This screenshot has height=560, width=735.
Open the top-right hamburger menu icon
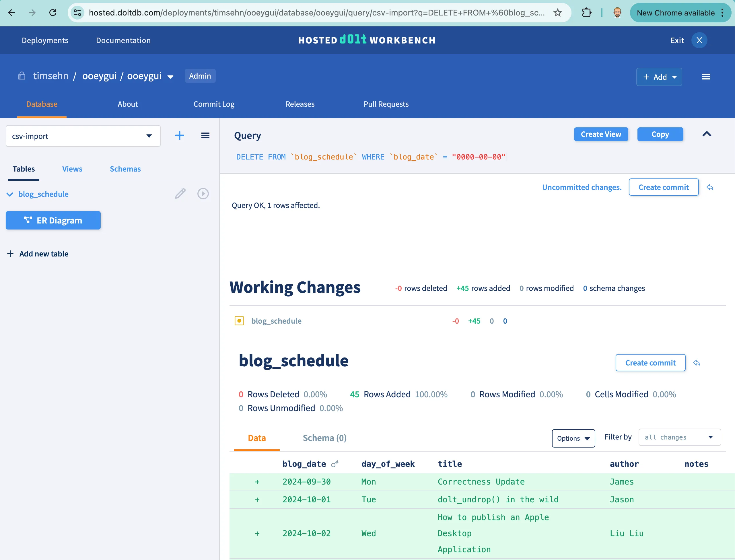coord(706,77)
